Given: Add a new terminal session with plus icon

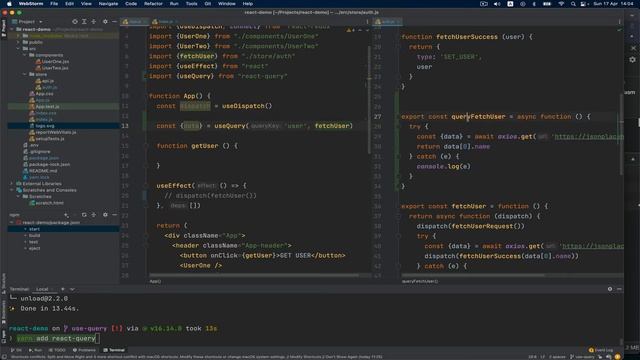Looking at the screenshot, I should (63, 289).
